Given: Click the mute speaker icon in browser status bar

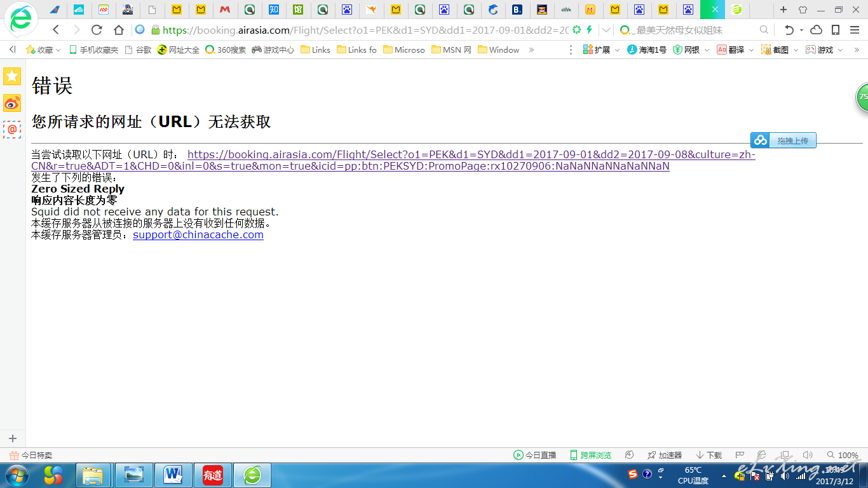Looking at the screenshot, I should 808,455.
